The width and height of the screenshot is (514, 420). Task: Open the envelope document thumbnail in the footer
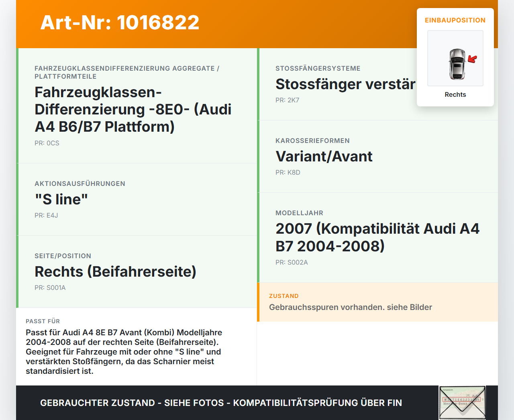(x=462, y=402)
